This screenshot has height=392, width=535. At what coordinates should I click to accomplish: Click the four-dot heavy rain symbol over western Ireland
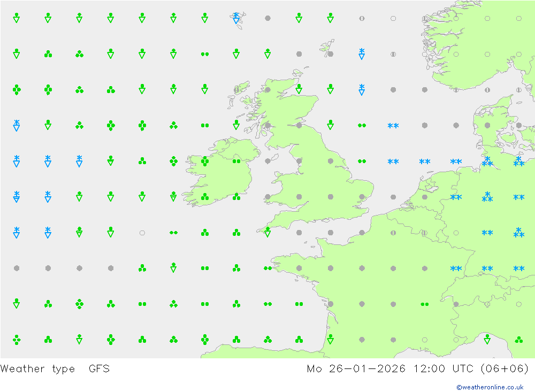click(205, 161)
